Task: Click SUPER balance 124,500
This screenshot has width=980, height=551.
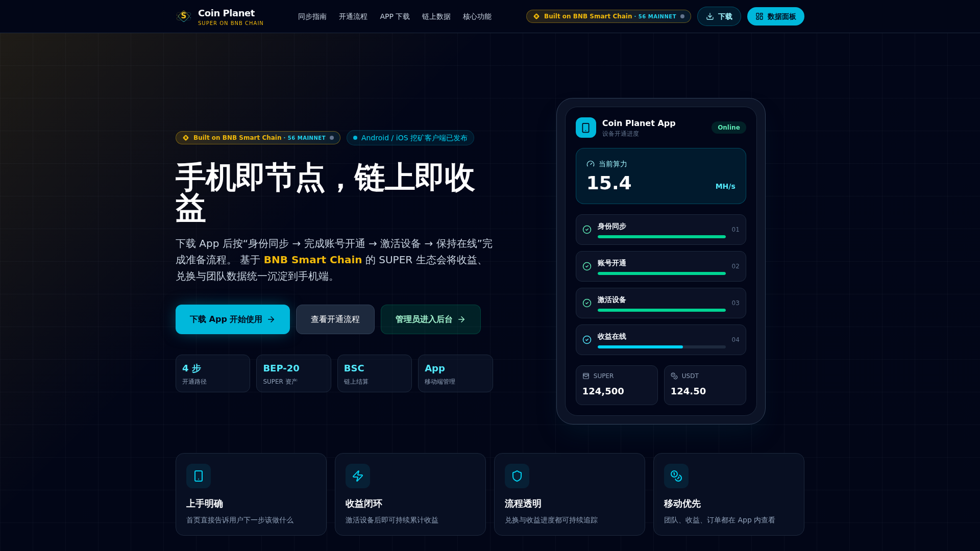Action: pyautogui.click(x=603, y=391)
